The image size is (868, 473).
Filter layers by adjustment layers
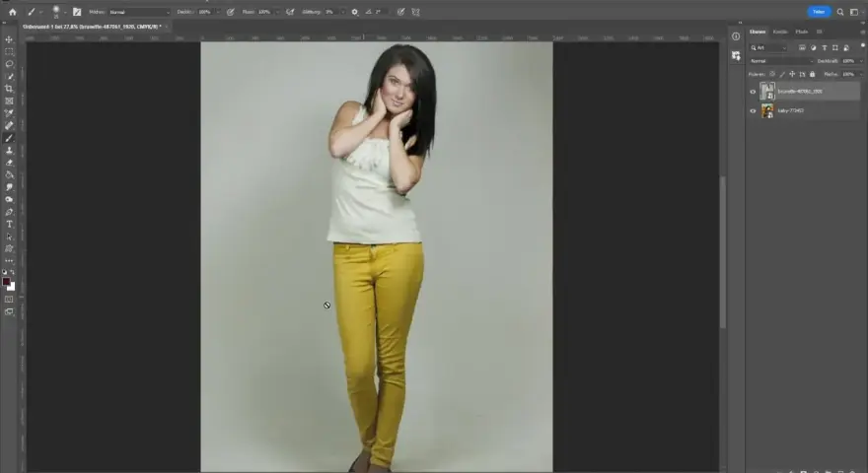click(x=813, y=48)
